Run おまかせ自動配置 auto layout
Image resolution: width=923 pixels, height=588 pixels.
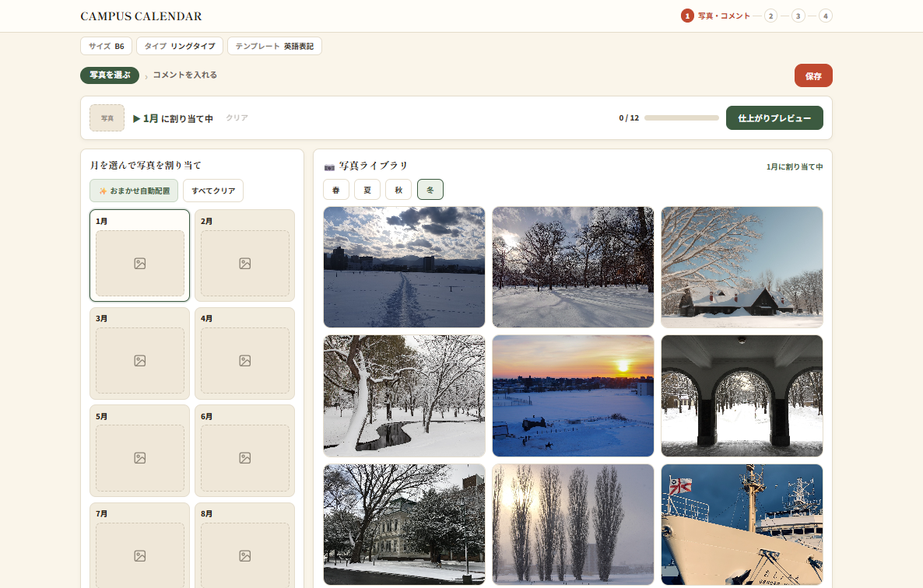(134, 191)
